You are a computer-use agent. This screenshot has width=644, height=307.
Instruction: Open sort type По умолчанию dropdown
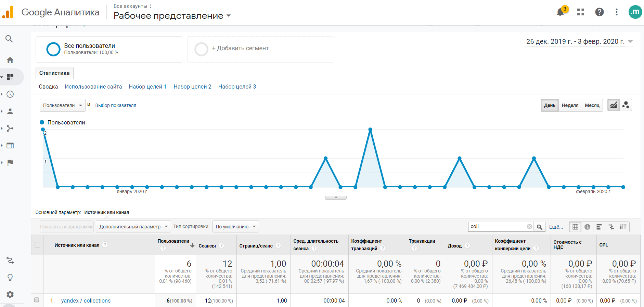[235, 227]
